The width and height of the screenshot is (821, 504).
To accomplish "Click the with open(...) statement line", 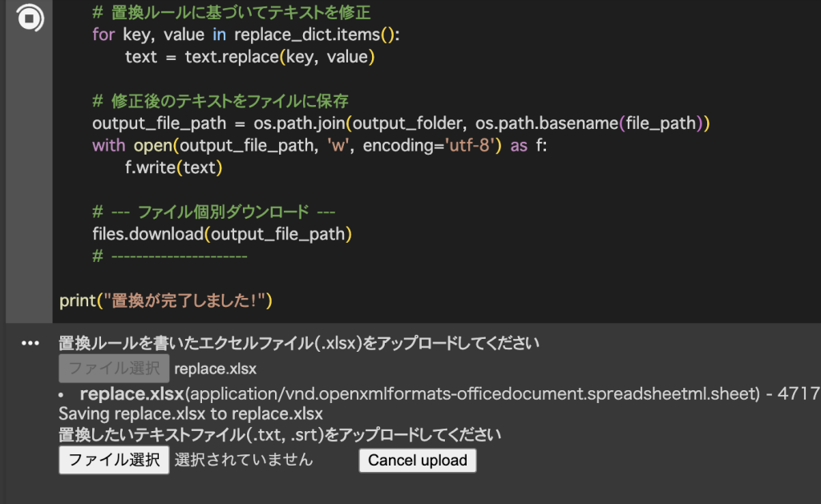I will (319, 145).
